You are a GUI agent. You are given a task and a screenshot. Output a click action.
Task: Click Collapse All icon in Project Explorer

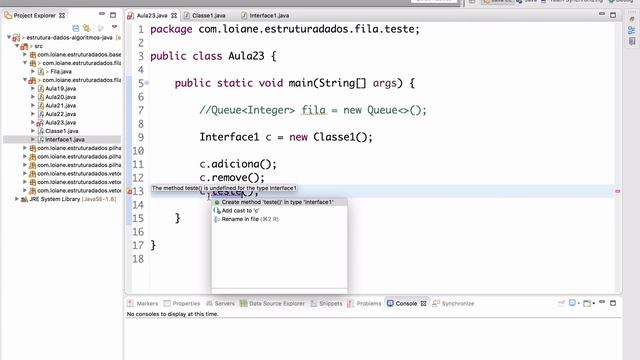(76, 28)
